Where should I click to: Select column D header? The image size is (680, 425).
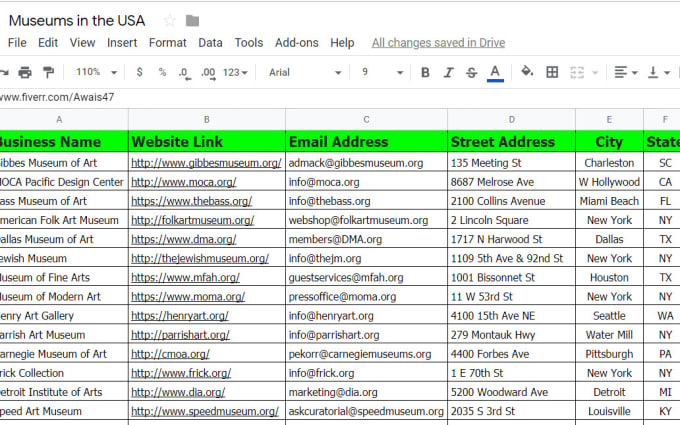click(512, 120)
